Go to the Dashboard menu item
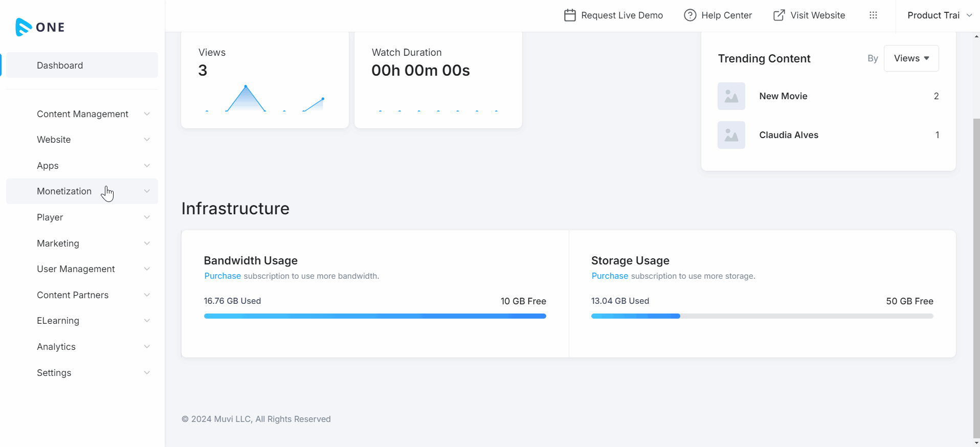The height and width of the screenshot is (447, 980). (60, 65)
